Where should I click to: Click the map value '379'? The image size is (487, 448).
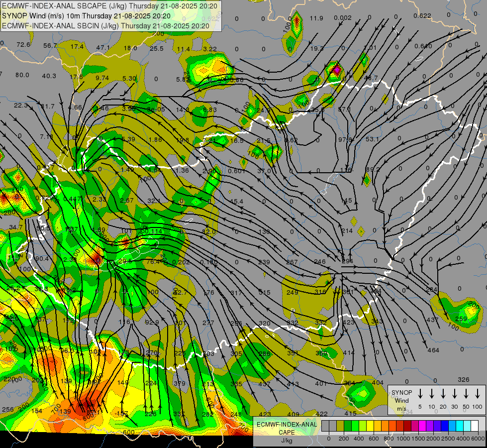pos(180,383)
